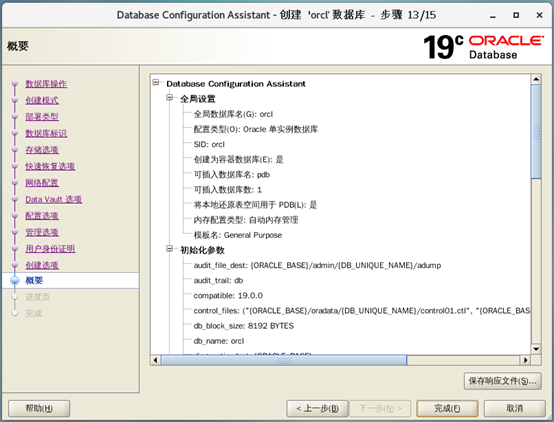Select the 创建为容器数据库(E) row

[238, 160]
